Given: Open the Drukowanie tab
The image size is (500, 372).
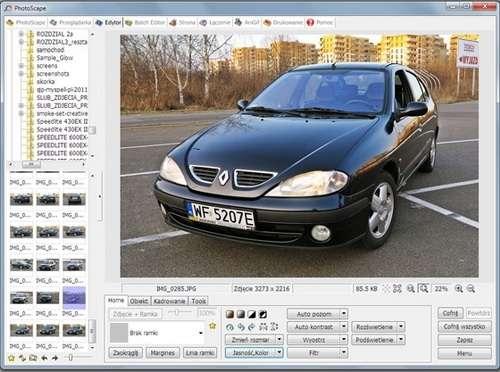Looking at the screenshot, I should [x=284, y=22].
